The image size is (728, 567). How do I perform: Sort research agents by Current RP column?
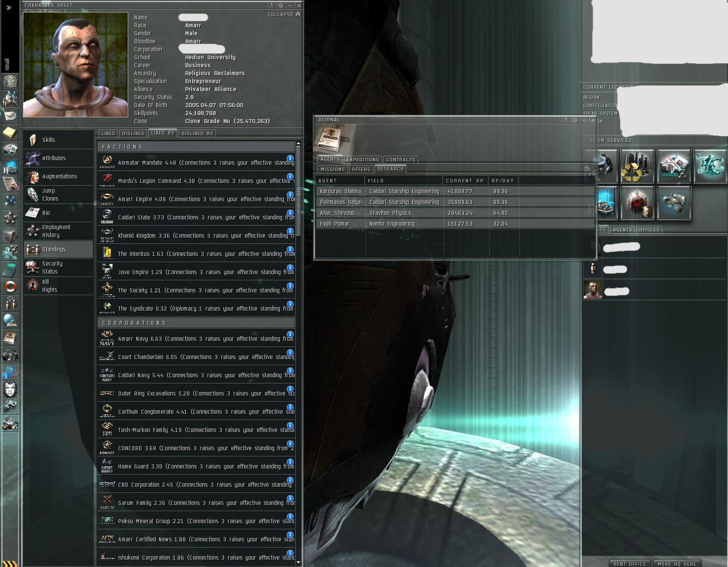tap(465, 181)
